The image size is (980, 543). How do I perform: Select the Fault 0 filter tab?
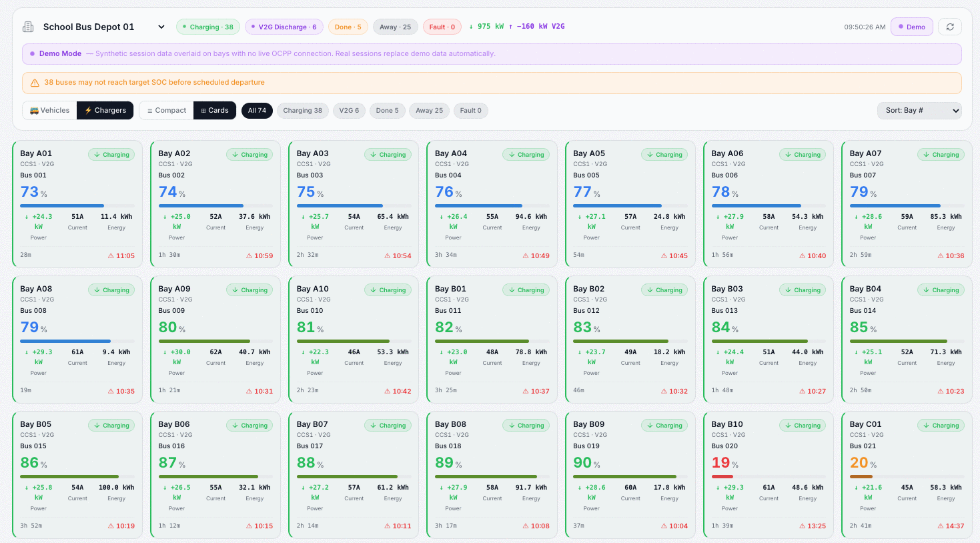470,111
